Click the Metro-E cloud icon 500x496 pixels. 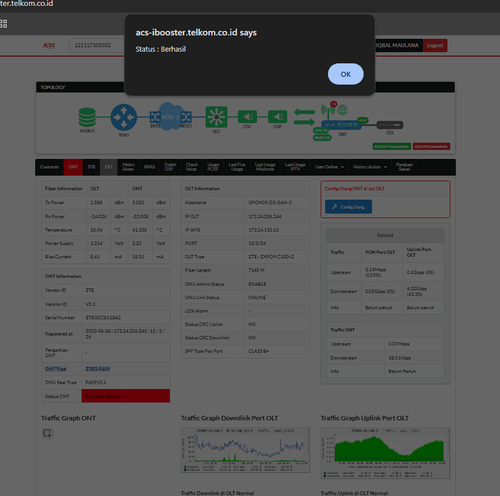click(x=170, y=117)
